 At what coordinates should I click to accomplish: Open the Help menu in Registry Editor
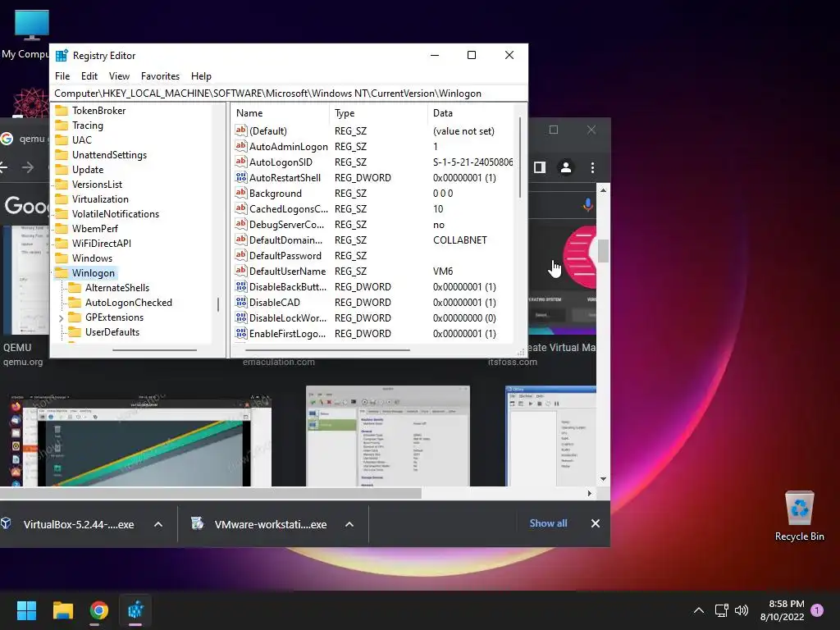[201, 76]
